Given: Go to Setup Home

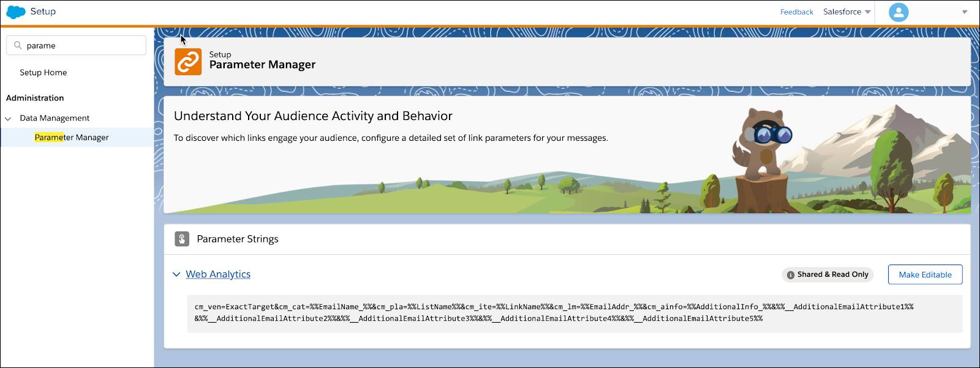Looking at the screenshot, I should pyautogui.click(x=43, y=72).
